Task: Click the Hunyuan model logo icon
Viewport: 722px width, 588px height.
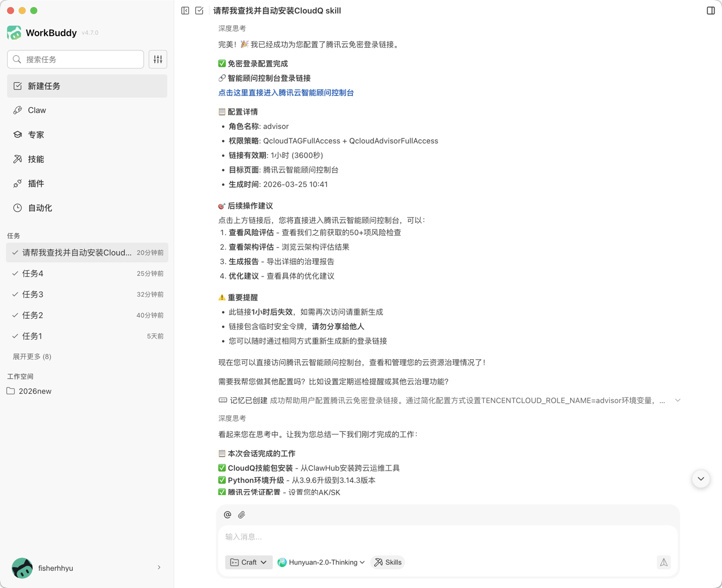Action: coord(282,562)
